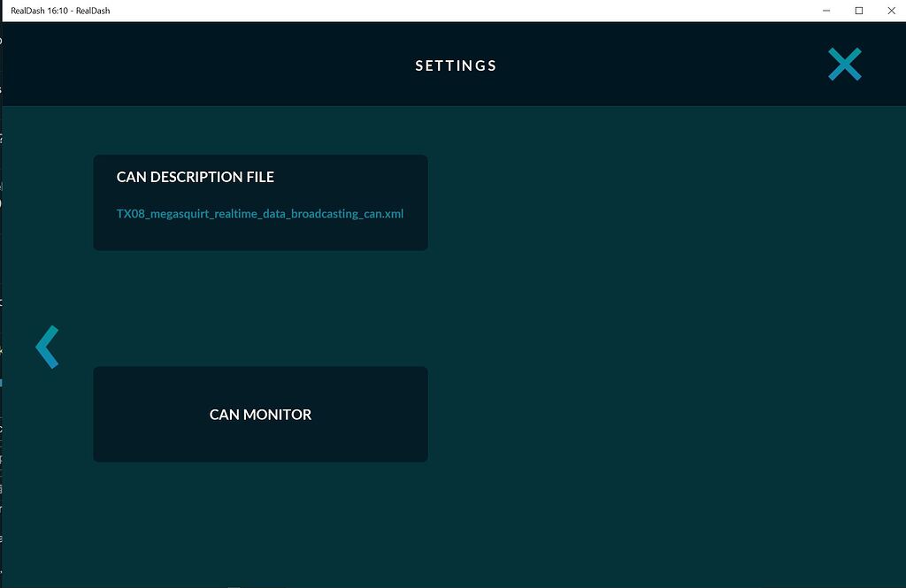906x588 pixels.
Task: Open the megasquirt broadcasting CAN xml file
Action: pyautogui.click(x=259, y=213)
